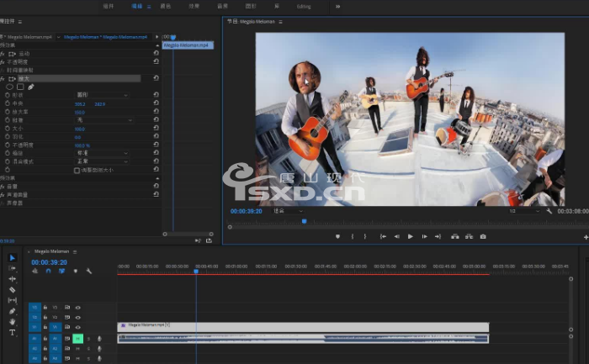This screenshot has width=589, height=364.
Task: Add marker in the Program monitor
Action: coord(337,236)
